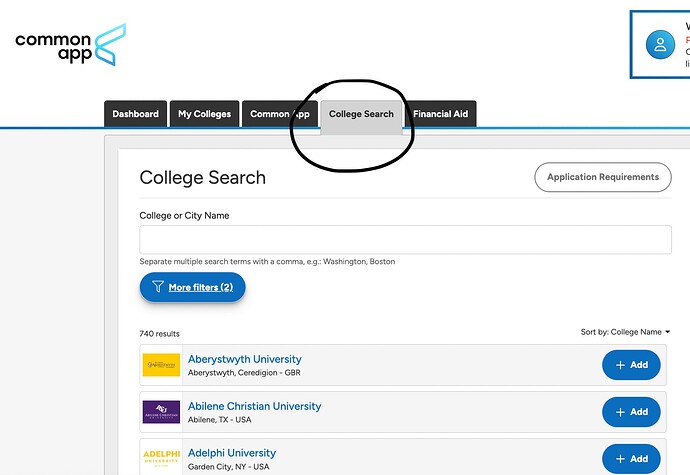Add Abilene Christian University to my colleges
Screen dimensions: 690x475
(631, 412)
